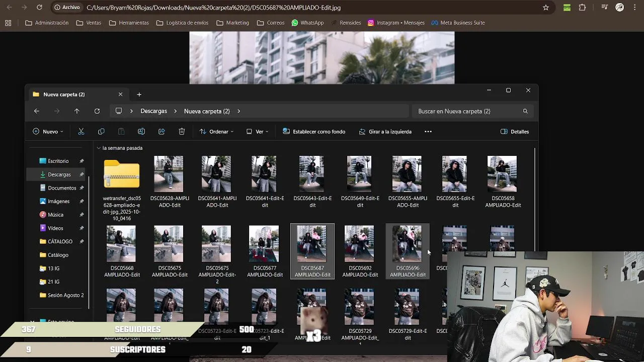Collapse the 'la semana pasada' group

(x=99, y=148)
